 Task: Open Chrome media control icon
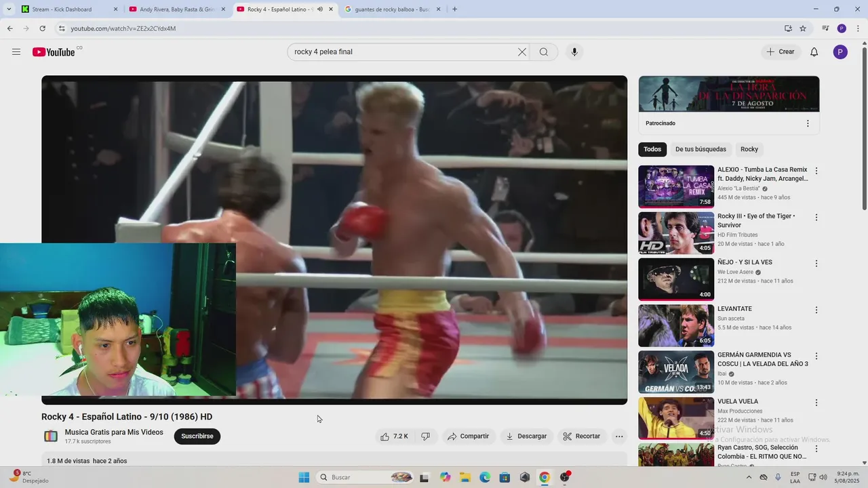click(825, 28)
